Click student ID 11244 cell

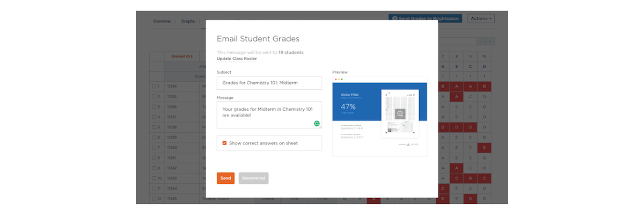pyautogui.click(x=181, y=189)
